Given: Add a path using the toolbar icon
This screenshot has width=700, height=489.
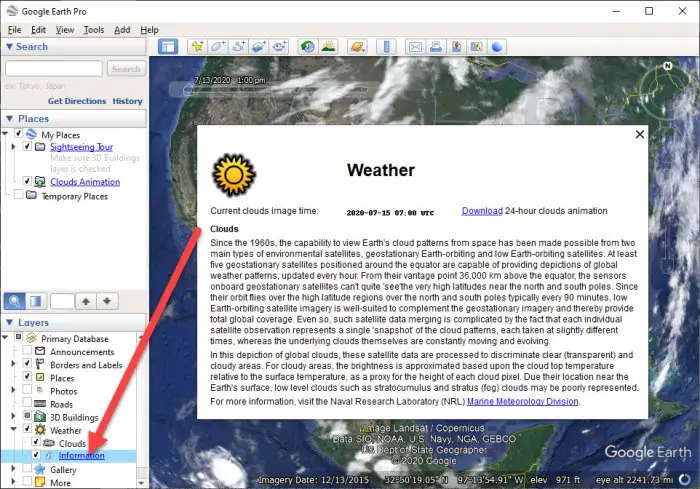Looking at the screenshot, I should pyautogui.click(x=238, y=46).
